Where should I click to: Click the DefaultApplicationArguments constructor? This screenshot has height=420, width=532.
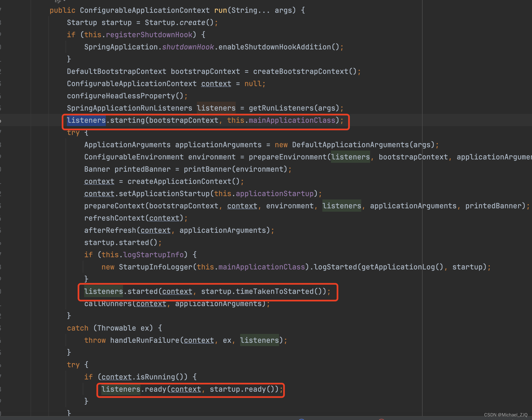pyautogui.click(x=350, y=145)
